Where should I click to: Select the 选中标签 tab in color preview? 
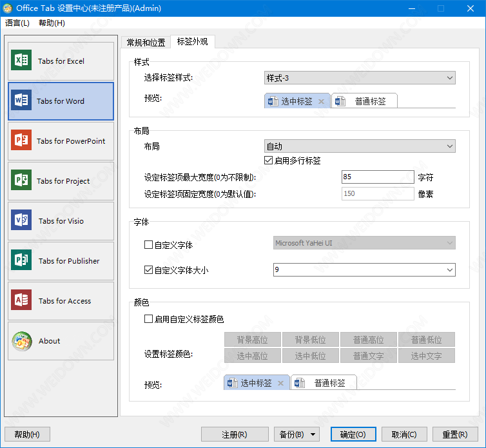(257, 383)
